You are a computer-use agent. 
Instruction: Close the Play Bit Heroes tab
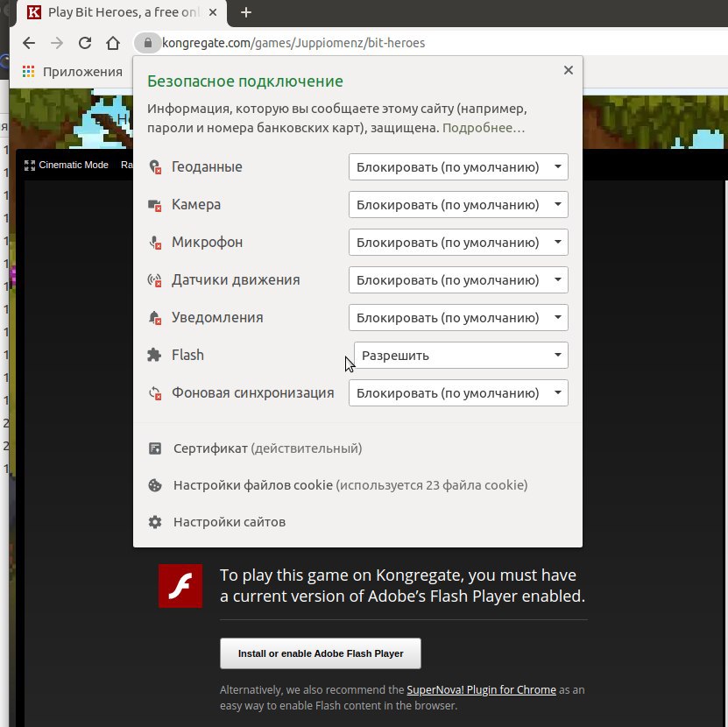[213, 12]
